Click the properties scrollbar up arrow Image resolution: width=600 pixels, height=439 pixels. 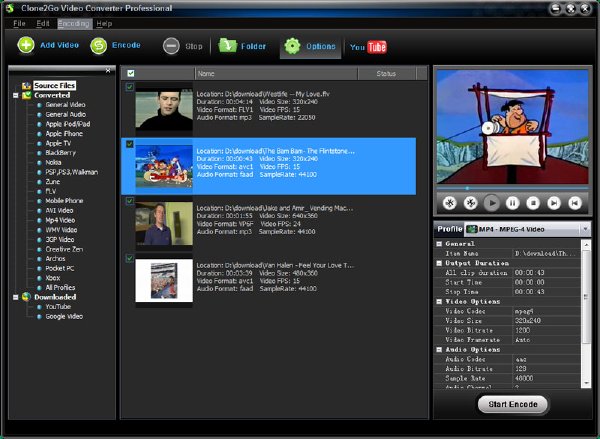click(x=586, y=244)
